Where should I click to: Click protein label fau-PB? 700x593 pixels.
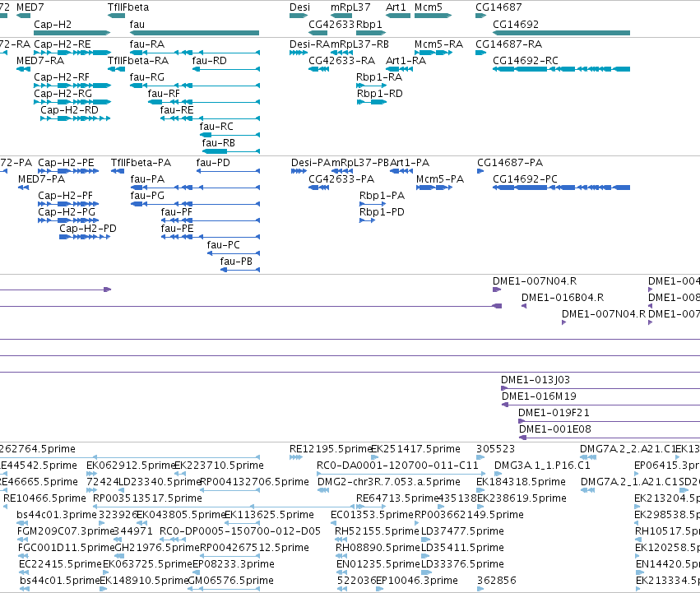[236, 262]
